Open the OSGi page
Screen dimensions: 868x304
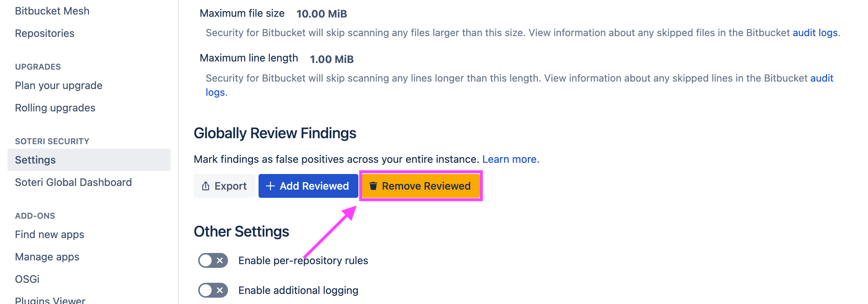[x=27, y=279]
